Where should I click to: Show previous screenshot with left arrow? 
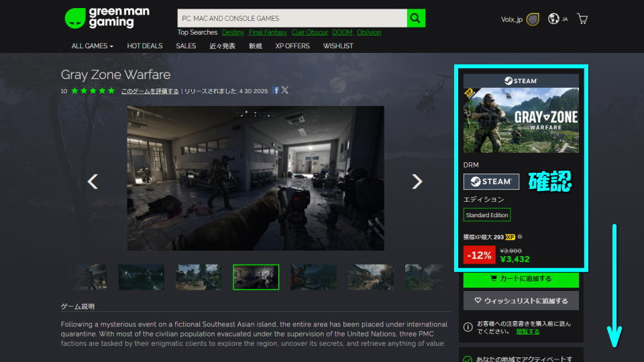click(93, 182)
